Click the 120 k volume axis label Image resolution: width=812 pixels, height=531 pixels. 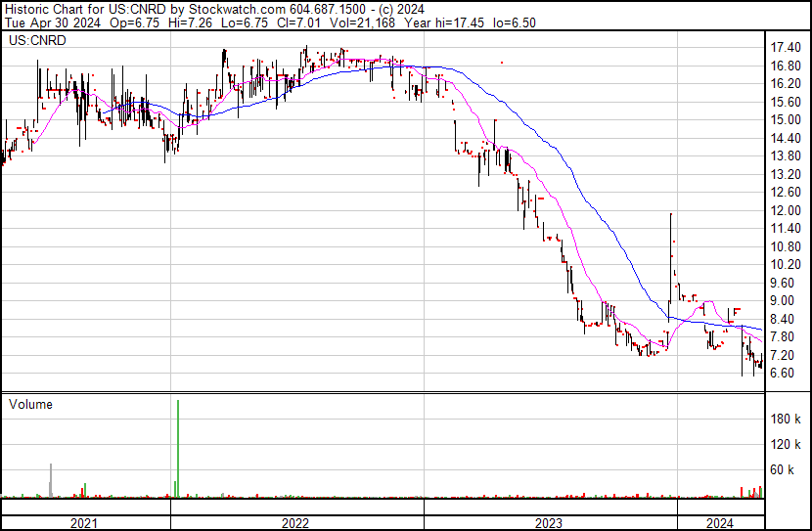[787, 445]
